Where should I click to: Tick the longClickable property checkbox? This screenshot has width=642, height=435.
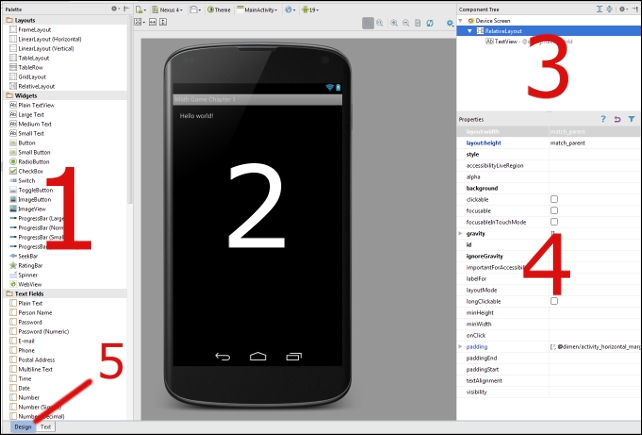coord(554,301)
